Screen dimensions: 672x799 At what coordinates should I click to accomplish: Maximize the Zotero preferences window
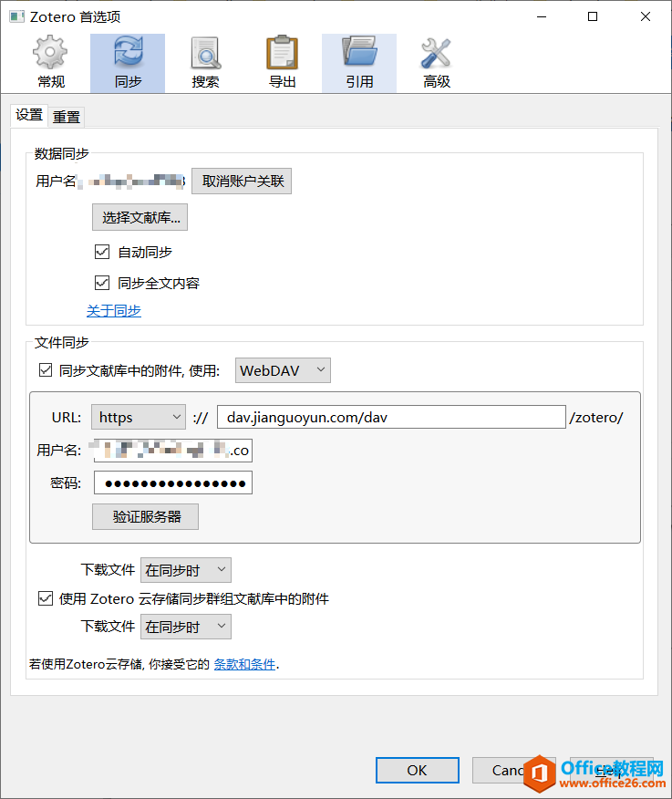[593, 16]
